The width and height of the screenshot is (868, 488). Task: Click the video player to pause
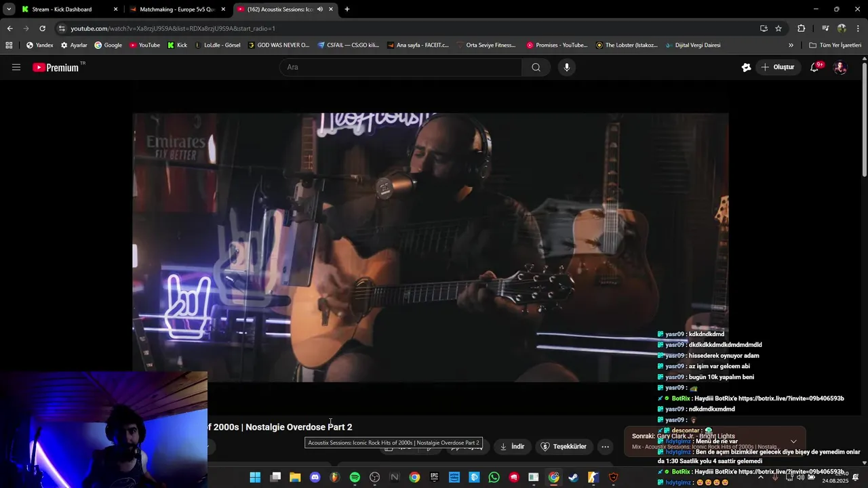click(x=430, y=247)
